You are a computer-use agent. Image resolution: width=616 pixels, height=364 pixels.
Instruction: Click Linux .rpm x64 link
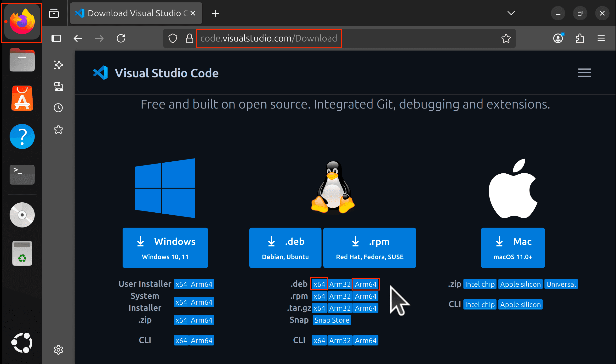point(319,296)
